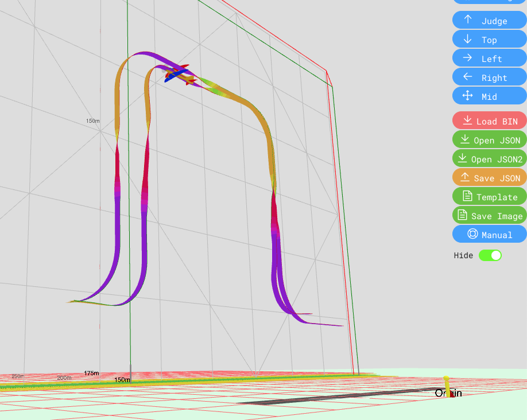This screenshot has width=527, height=420.
Task: Click the document icon on Template
Action: [x=467, y=196]
